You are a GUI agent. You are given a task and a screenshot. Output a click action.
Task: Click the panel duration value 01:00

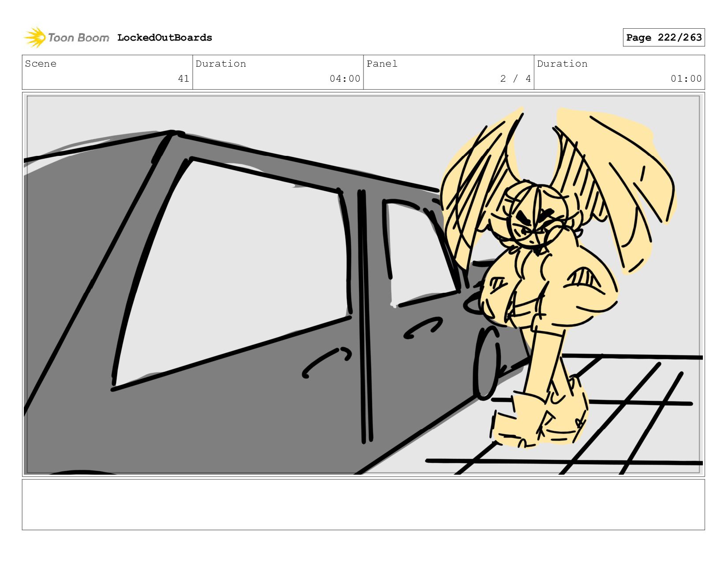tap(686, 79)
